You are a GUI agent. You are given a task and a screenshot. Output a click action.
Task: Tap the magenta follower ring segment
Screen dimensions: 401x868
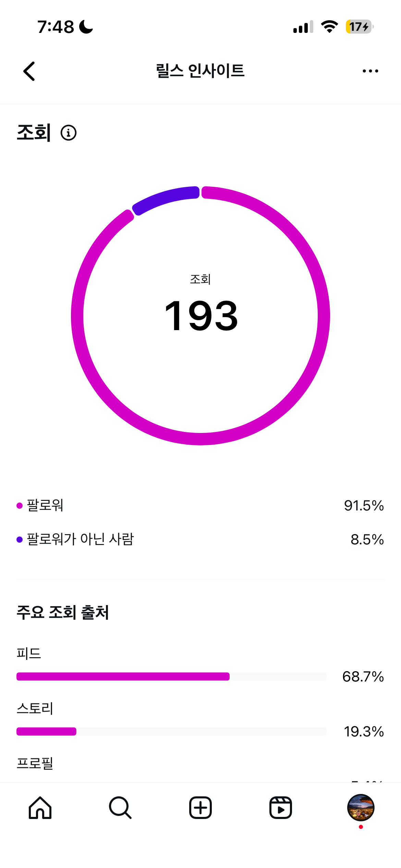[x=324, y=315]
